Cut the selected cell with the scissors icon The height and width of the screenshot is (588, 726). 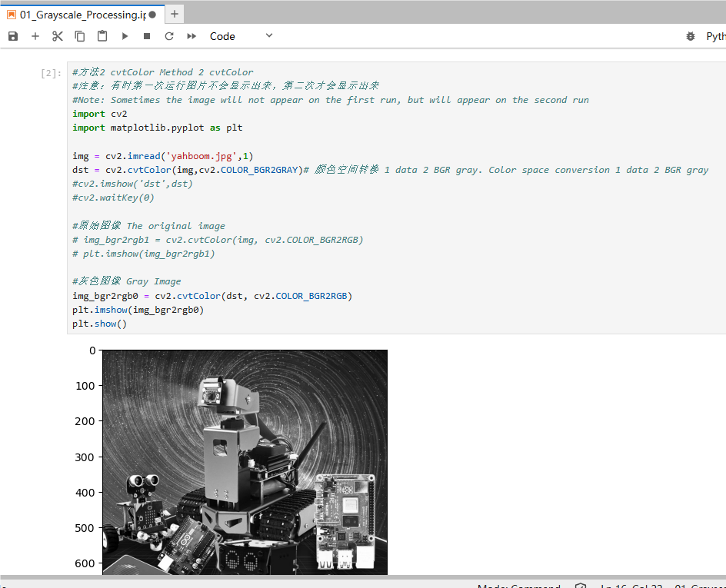pyautogui.click(x=58, y=36)
